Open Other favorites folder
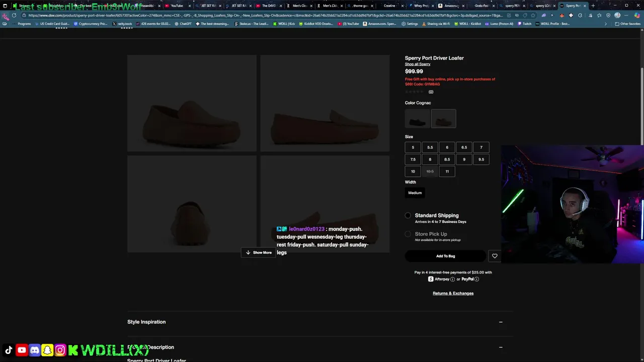Image resolution: width=644 pixels, height=362 pixels. coord(627,24)
